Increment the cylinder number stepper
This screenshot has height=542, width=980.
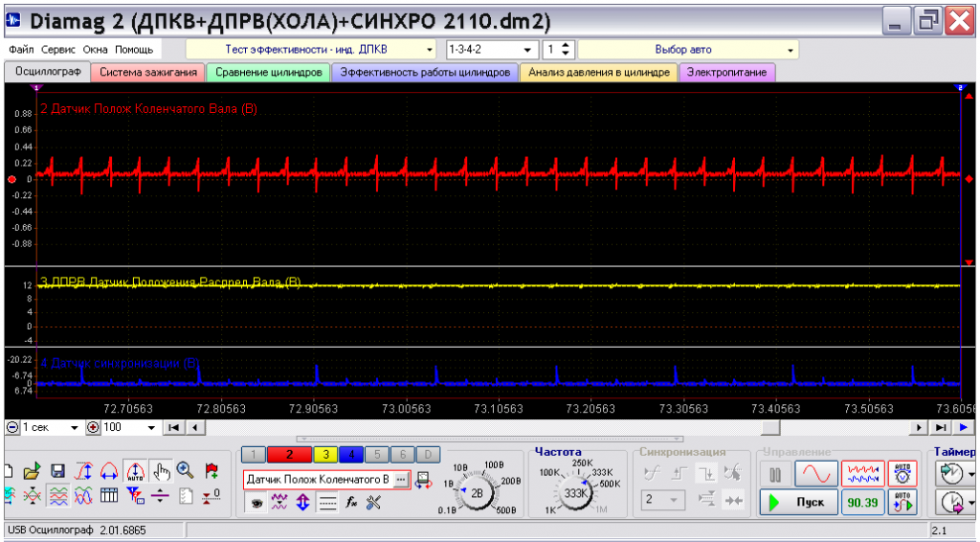(x=565, y=45)
